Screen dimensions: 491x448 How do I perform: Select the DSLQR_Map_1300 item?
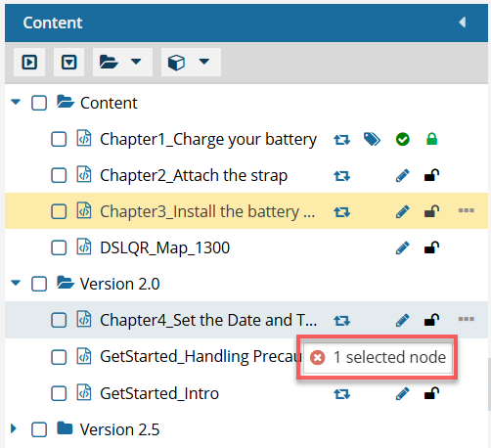click(x=165, y=247)
